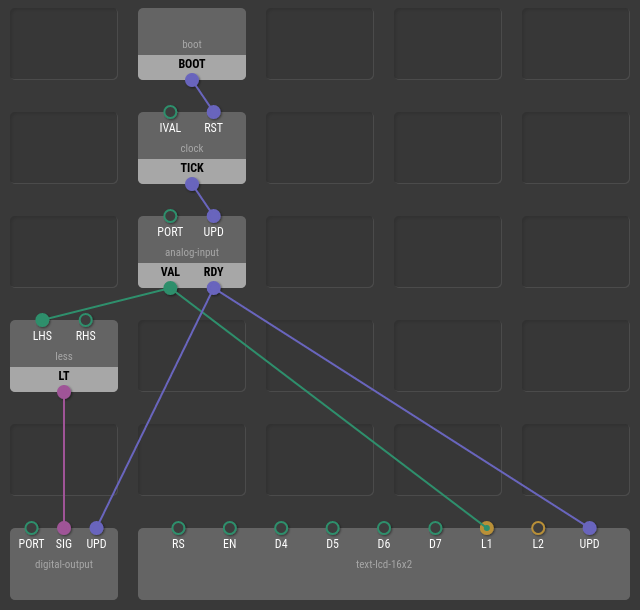The width and height of the screenshot is (640, 610).
Task: Select the clock node by its label
Action: tap(192, 148)
